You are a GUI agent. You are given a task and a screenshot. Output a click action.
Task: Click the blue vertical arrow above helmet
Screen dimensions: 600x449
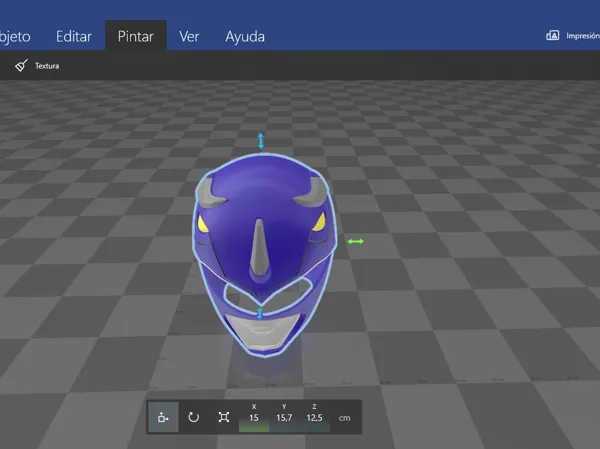[261, 141]
